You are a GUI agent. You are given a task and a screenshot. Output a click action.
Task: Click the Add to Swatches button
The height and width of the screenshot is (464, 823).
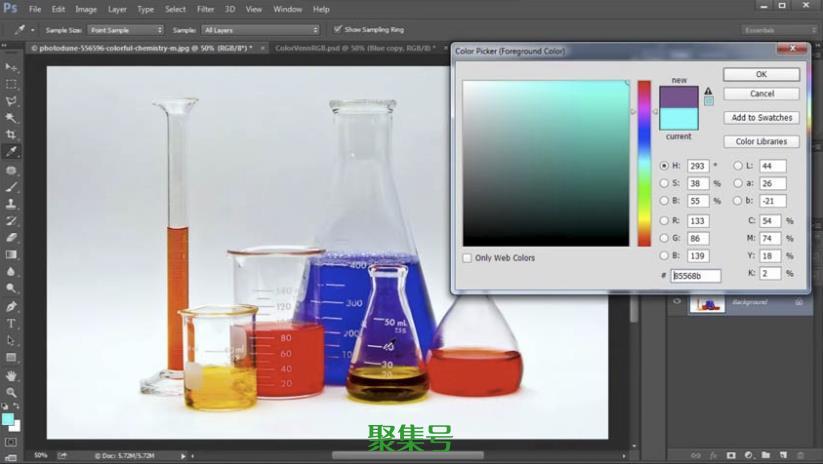pos(761,117)
